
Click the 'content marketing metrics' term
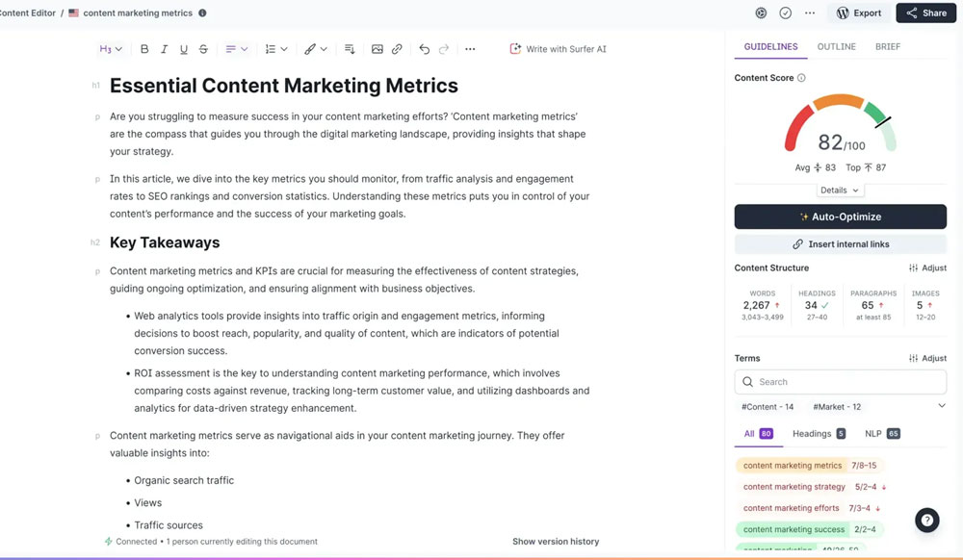(810, 466)
